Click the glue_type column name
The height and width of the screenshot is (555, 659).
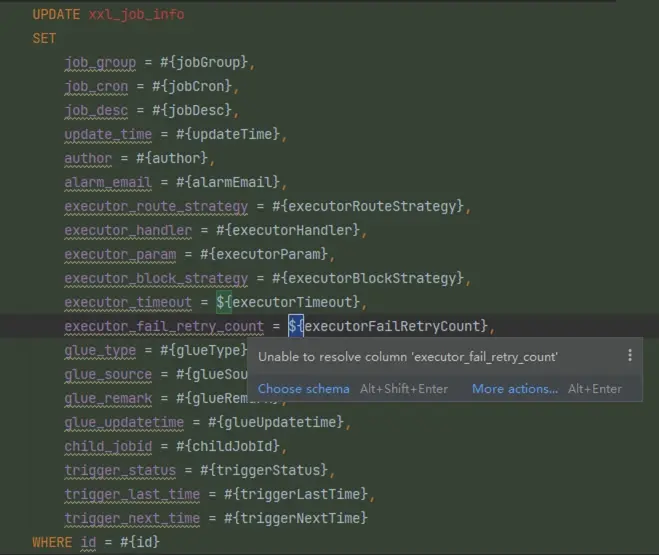(x=100, y=350)
